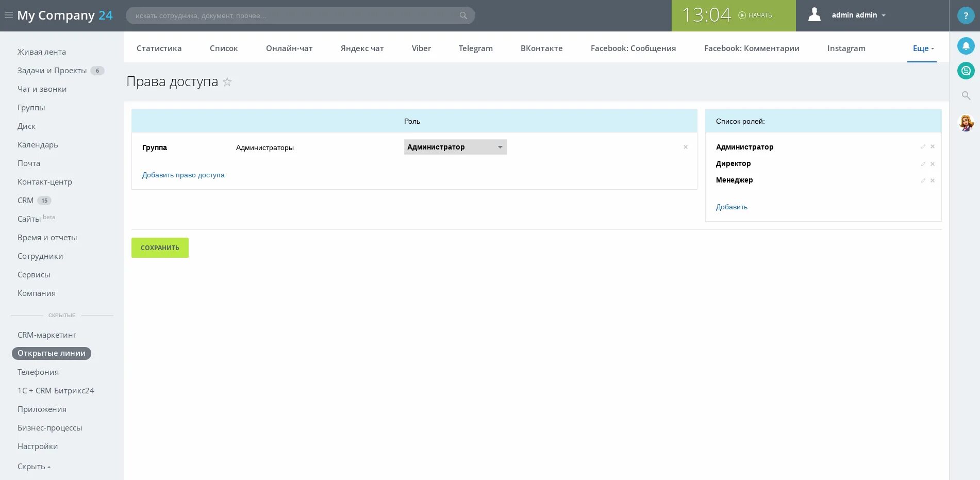Click the right sidebar search magnifier

point(966,95)
